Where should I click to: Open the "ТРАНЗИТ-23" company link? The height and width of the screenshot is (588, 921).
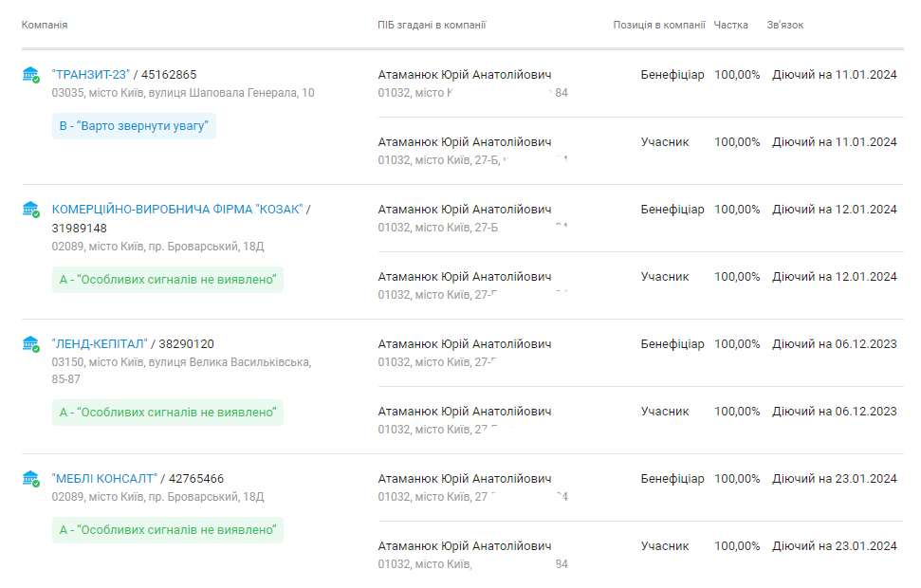pyautogui.click(x=91, y=74)
